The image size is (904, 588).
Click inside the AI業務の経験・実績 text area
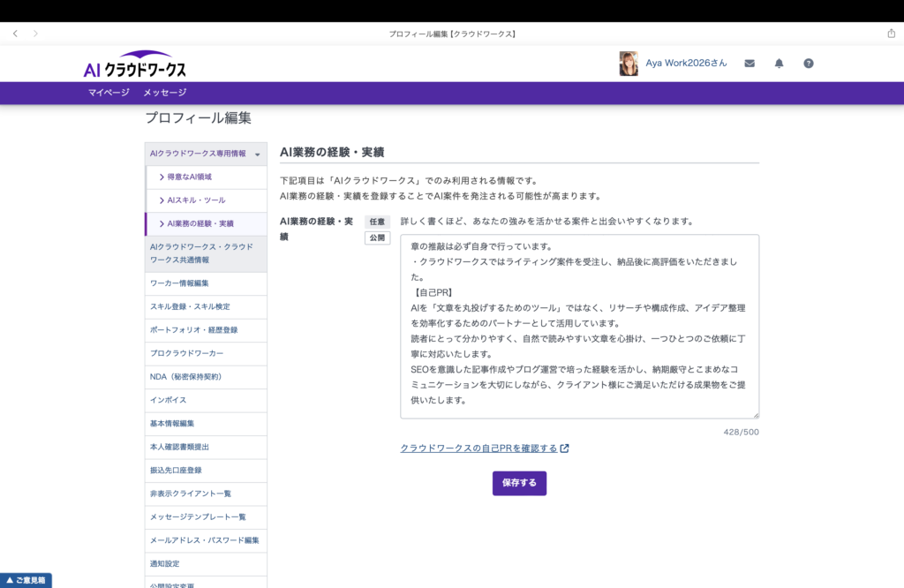(x=579, y=327)
